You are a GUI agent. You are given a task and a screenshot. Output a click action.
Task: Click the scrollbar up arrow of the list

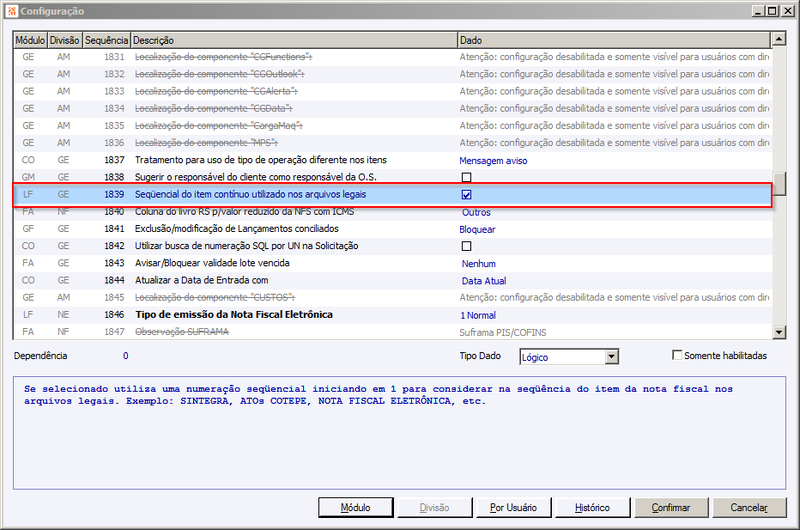tap(779, 39)
